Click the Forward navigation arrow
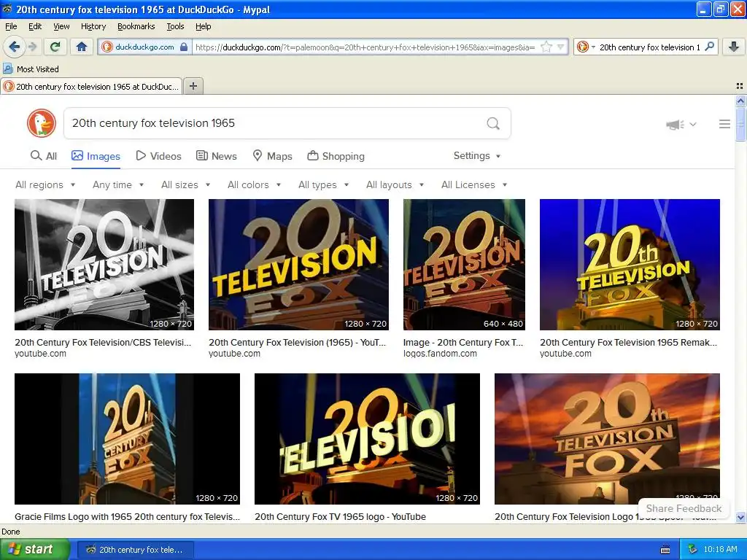The height and width of the screenshot is (560, 747). tap(32, 47)
